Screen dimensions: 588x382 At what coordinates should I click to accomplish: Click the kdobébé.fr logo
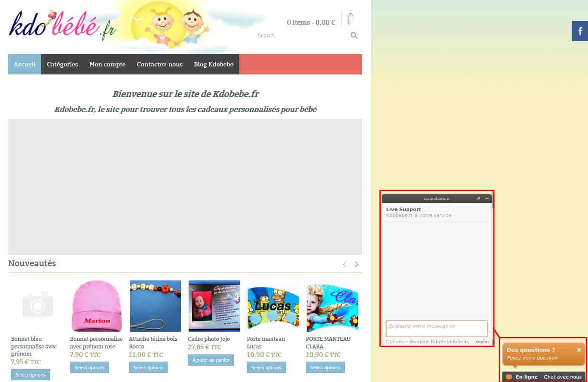click(62, 25)
